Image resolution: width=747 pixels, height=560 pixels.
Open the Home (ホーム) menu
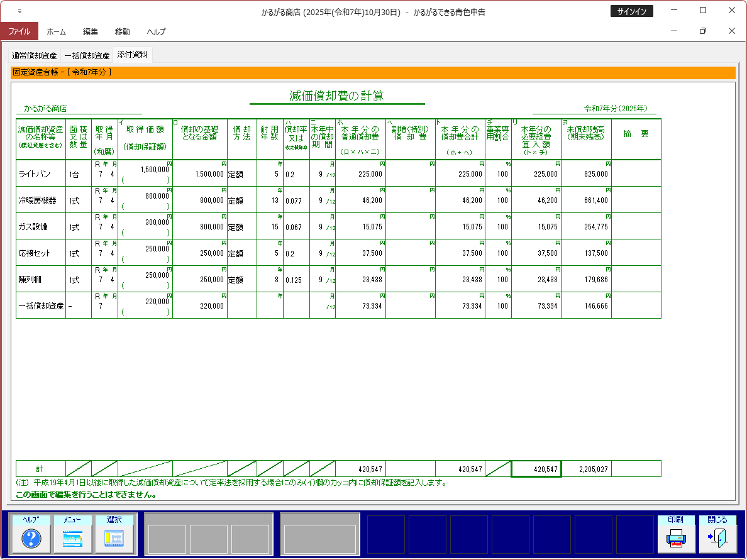[x=56, y=31]
